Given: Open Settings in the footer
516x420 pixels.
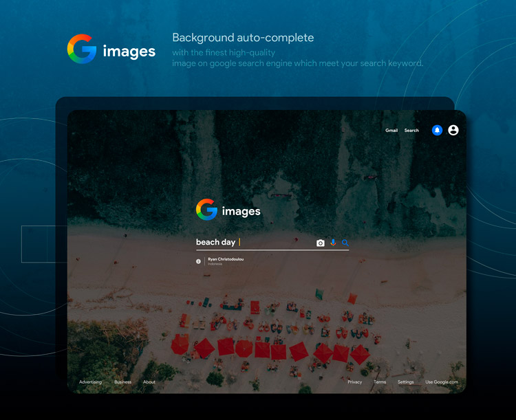Looking at the screenshot, I should click(x=406, y=382).
